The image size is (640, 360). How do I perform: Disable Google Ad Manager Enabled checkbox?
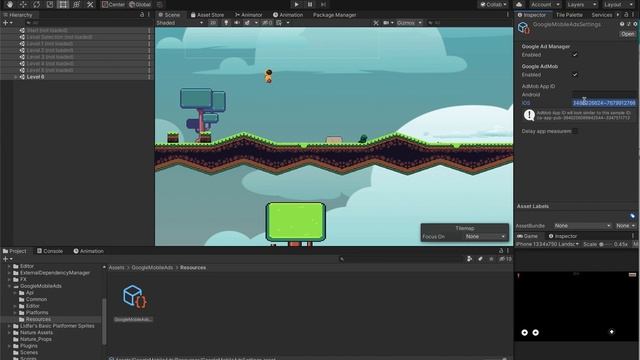(575, 54)
